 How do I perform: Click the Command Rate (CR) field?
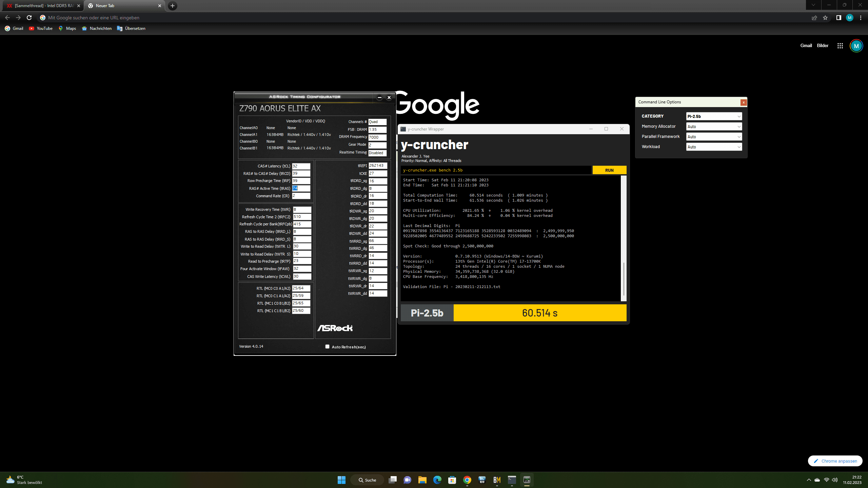pos(301,196)
